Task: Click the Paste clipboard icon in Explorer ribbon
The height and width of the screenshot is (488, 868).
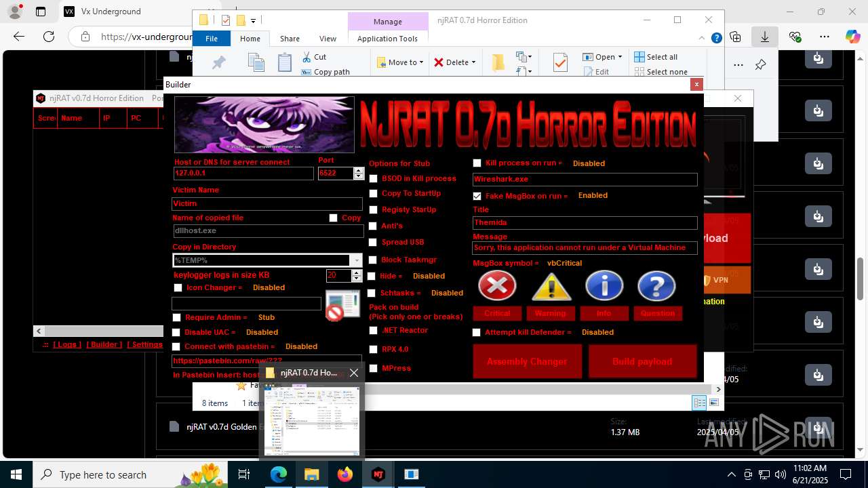Action: [285, 63]
